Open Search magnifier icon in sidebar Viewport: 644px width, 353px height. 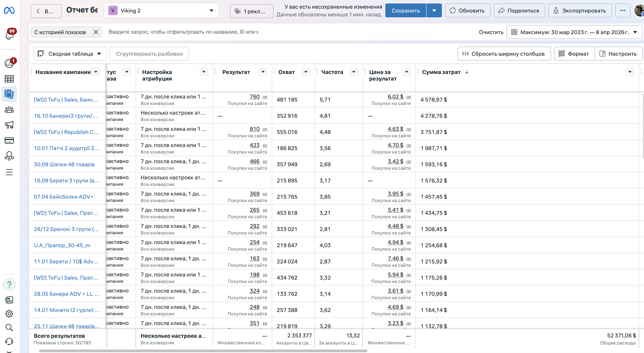[x=9, y=327]
